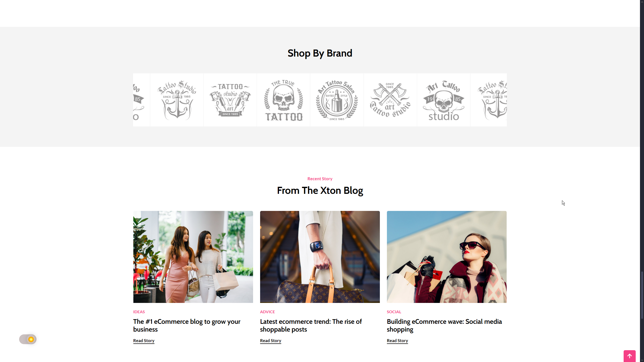Open the IDEAS category link
The width and height of the screenshot is (644, 362).
click(139, 312)
